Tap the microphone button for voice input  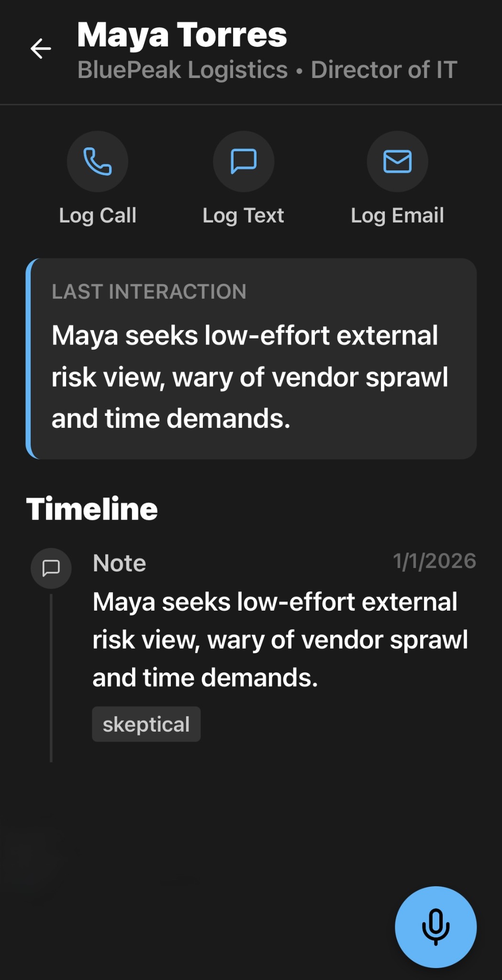point(436,926)
